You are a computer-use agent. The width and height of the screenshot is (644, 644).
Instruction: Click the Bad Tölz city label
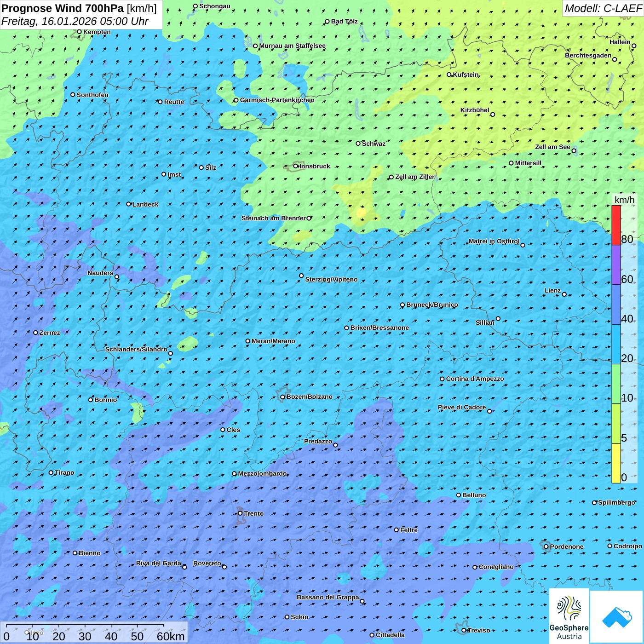tap(344, 21)
